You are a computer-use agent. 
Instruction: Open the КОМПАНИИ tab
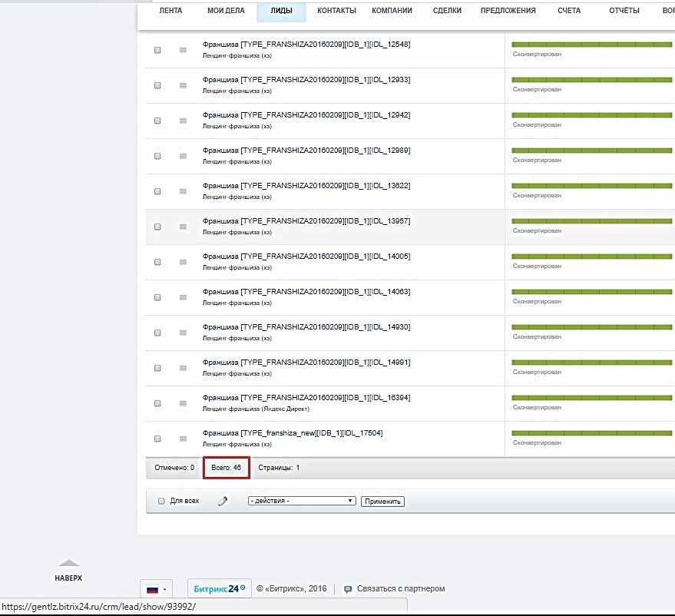click(x=392, y=11)
